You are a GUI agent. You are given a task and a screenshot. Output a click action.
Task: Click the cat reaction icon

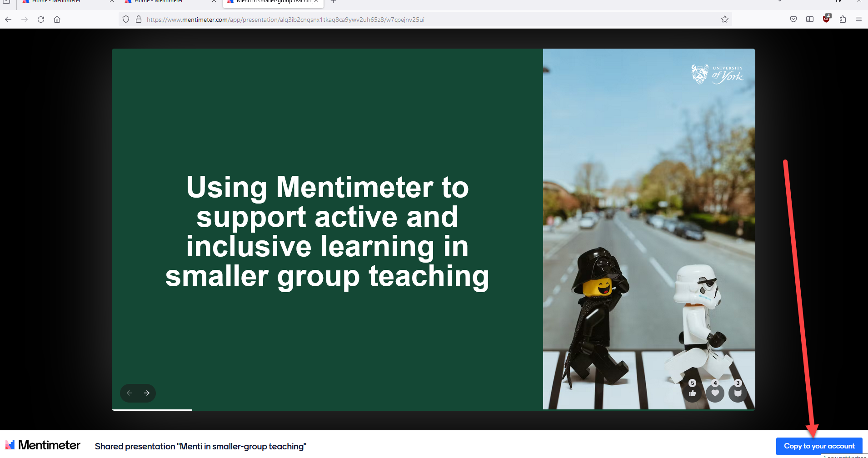[738, 393]
